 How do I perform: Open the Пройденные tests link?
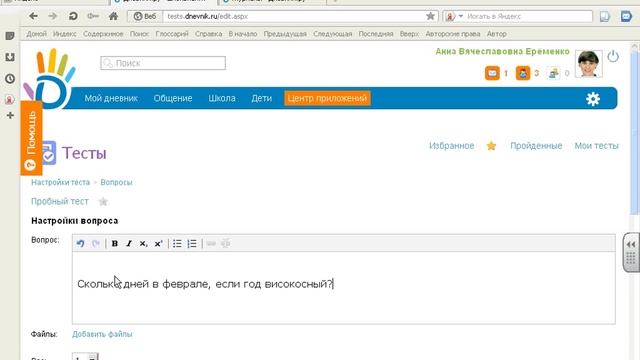536,146
